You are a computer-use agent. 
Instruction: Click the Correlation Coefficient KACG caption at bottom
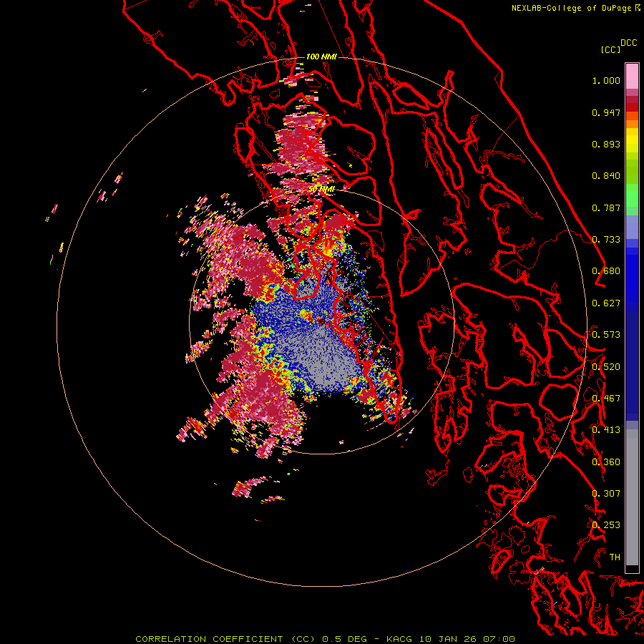[325, 639]
